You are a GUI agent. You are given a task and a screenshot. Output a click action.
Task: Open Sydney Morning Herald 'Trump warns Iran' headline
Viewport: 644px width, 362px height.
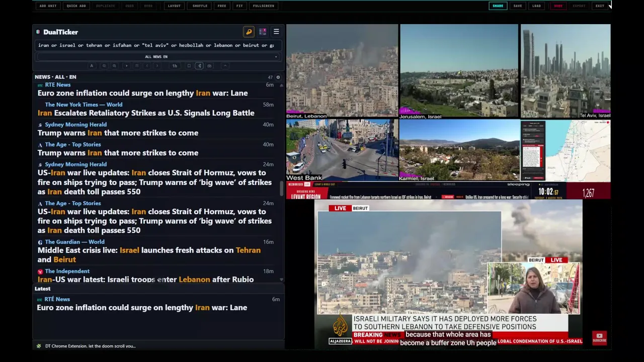tap(118, 133)
